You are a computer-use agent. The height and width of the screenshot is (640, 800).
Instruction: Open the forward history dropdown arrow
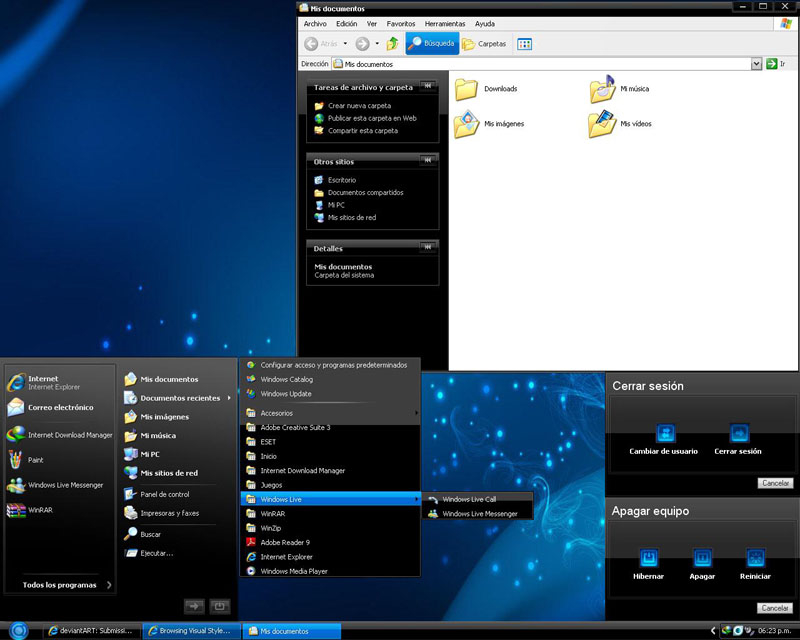377,44
